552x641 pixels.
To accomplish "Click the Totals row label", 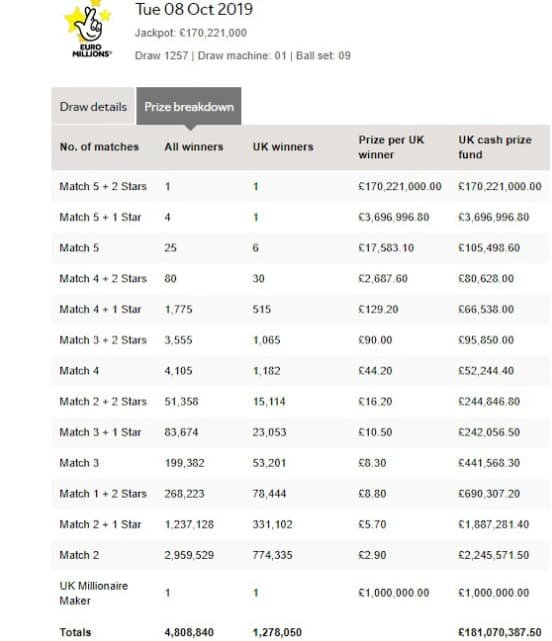I will pos(75,632).
